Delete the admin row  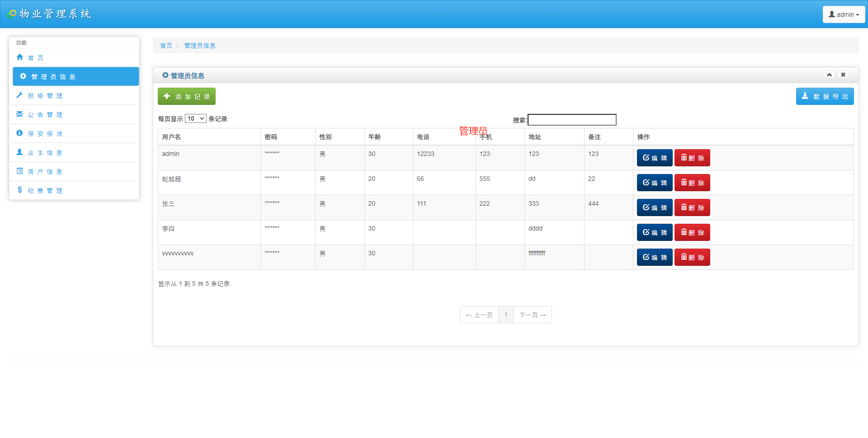click(692, 158)
